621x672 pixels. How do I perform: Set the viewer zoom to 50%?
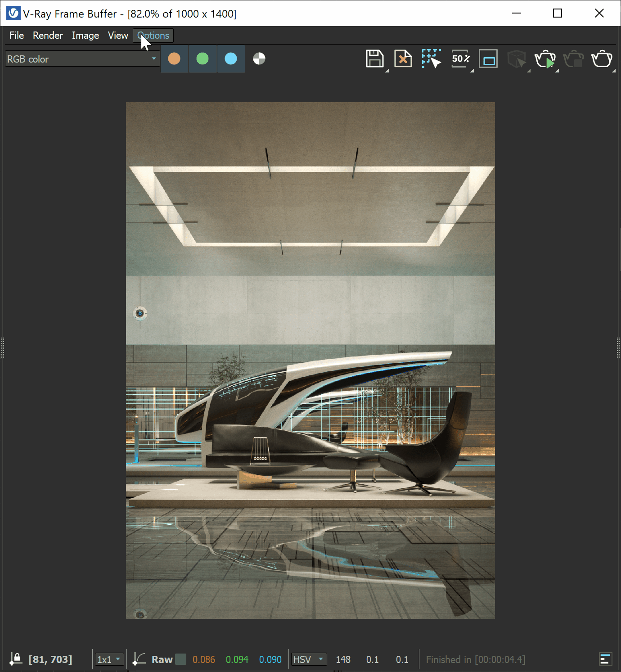(x=459, y=59)
